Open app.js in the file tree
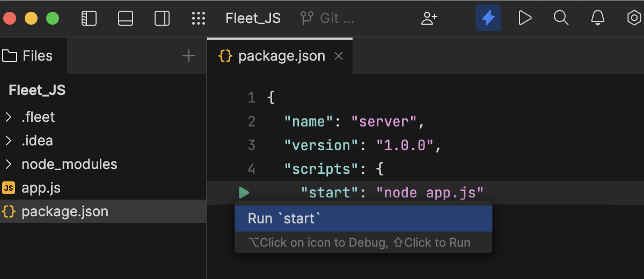644x279 pixels. coord(41,188)
